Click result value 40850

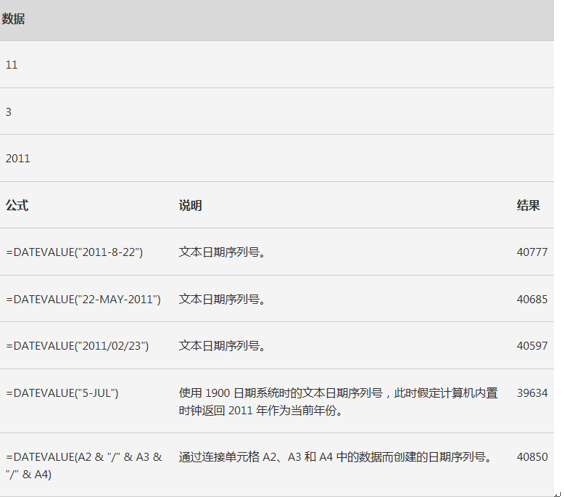point(532,457)
